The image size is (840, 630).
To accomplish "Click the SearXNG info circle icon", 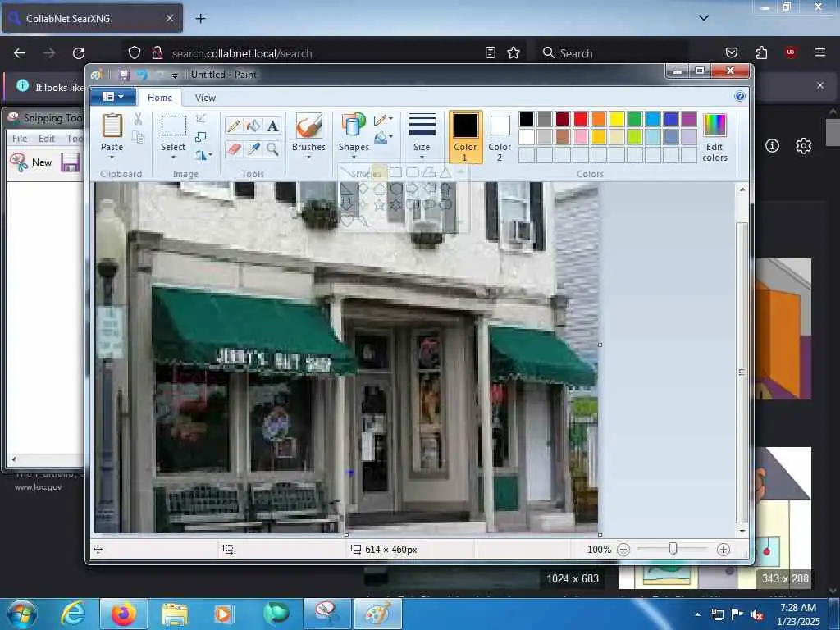I will click(x=772, y=146).
